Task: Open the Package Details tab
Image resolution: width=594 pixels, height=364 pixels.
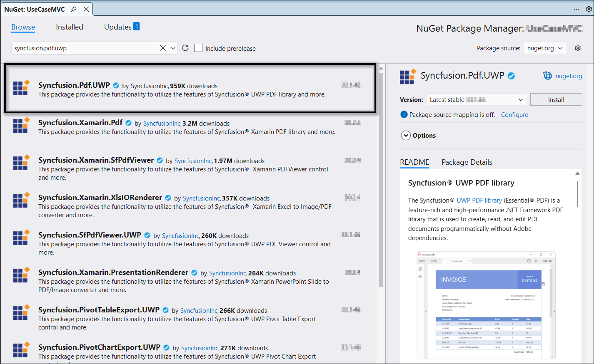Action: [467, 162]
